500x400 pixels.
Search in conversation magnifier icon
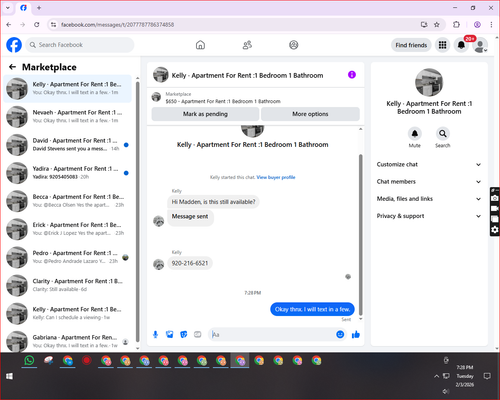tap(443, 134)
